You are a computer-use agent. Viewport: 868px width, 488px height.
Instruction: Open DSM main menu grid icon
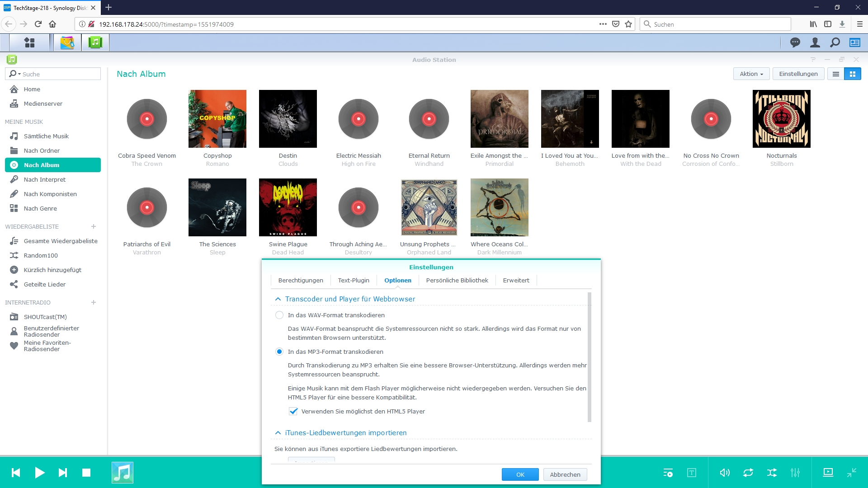[x=29, y=42]
